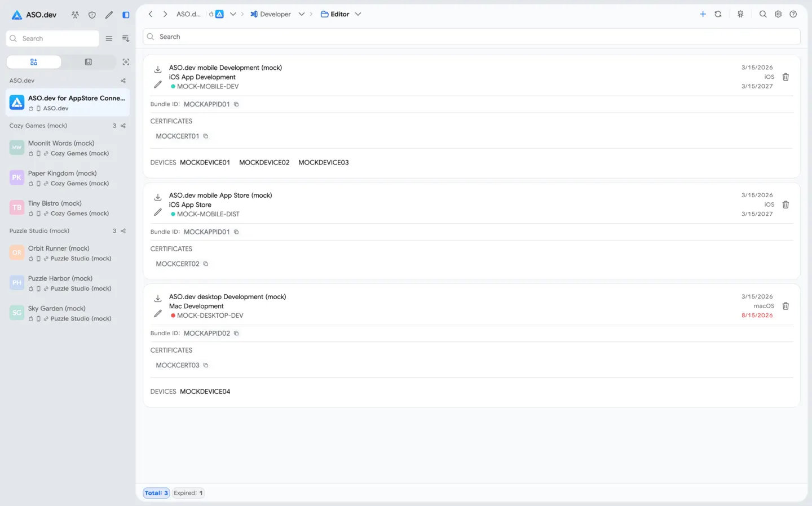The width and height of the screenshot is (812, 506).
Task: Open the sidebar list menu icon
Action: point(109,38)
